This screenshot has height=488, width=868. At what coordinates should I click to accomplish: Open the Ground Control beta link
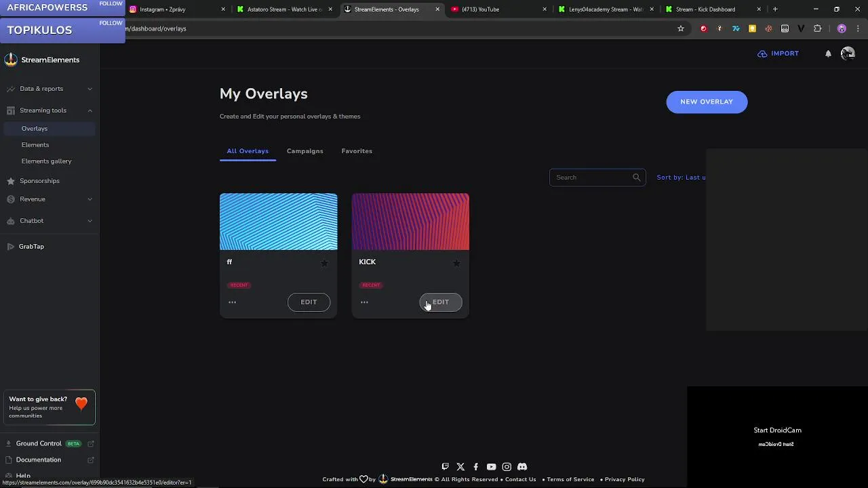pyautogui.click(x=49, y=443)
